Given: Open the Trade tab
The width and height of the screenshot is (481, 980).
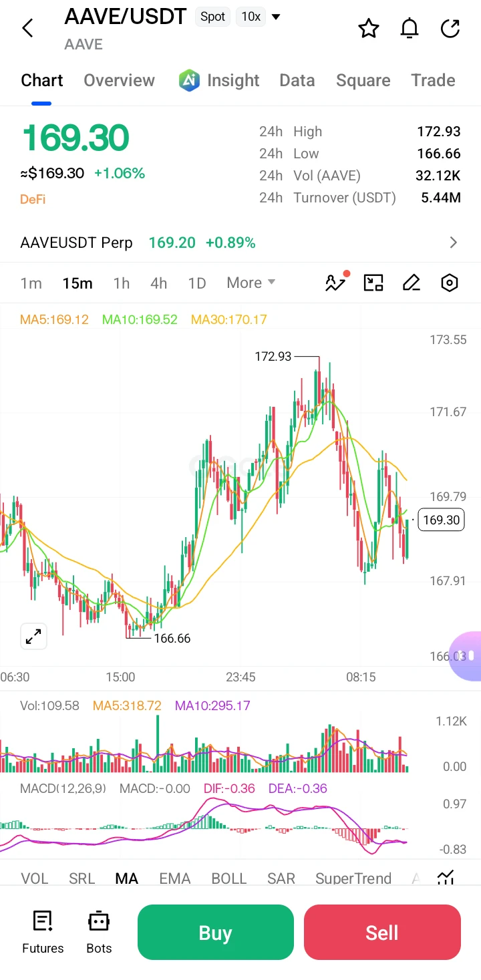Looking at the screenshot, I should (x=433, y=80).
